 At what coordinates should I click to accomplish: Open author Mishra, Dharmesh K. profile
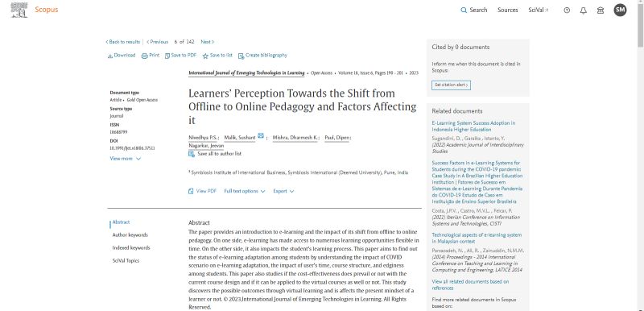[x=295, y=138]
